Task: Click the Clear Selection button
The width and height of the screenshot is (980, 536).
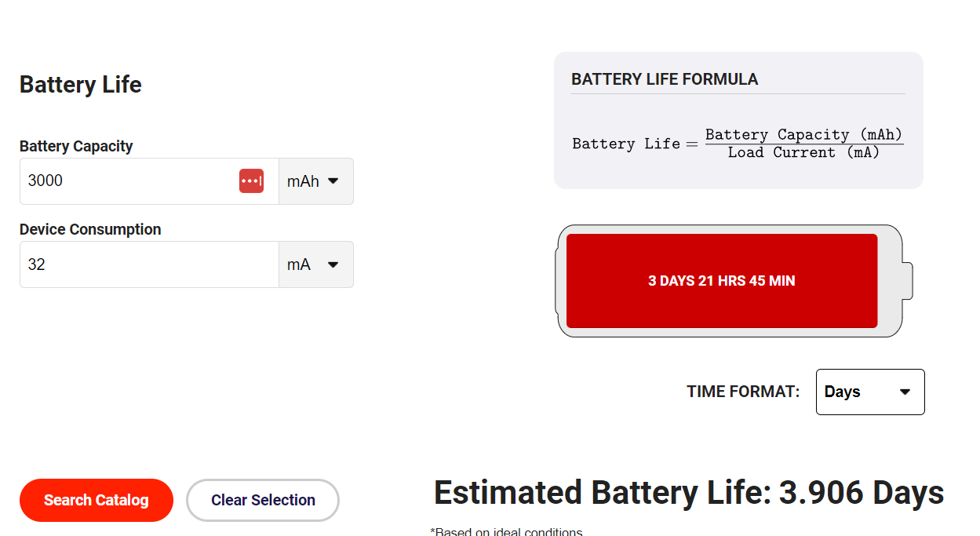Action: coord(263,500)
